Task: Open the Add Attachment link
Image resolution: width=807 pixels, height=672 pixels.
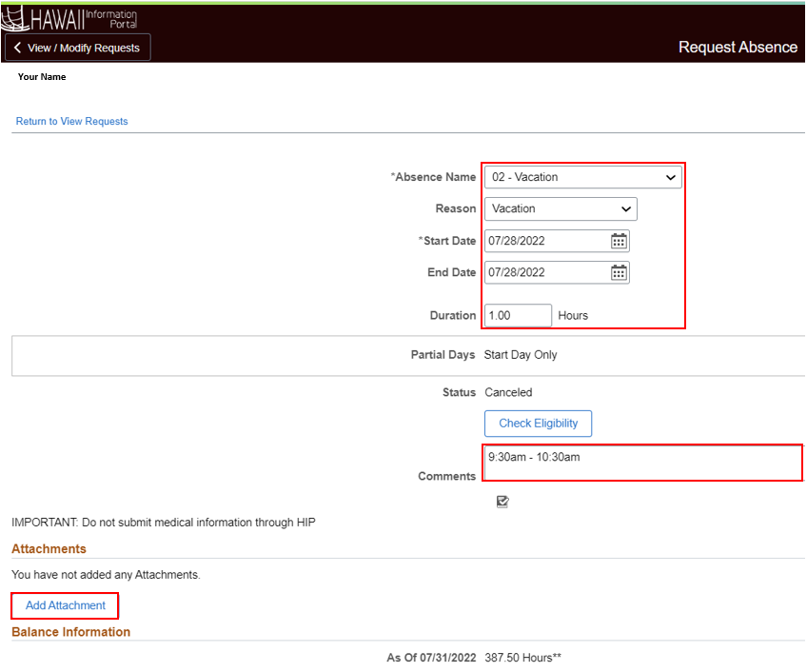Action: [x=64, y=605]
